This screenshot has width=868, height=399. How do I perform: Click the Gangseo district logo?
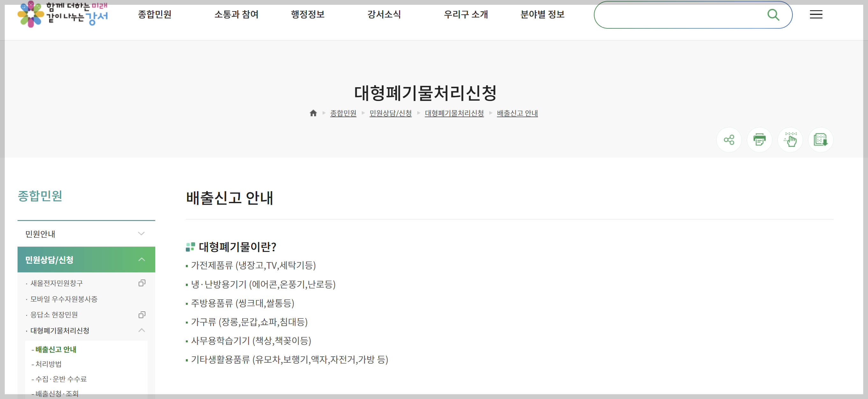(x=63, y=14)
